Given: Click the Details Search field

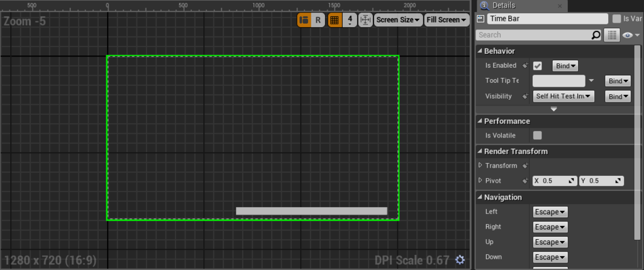Looking at the screenshot, I should 533,35.
